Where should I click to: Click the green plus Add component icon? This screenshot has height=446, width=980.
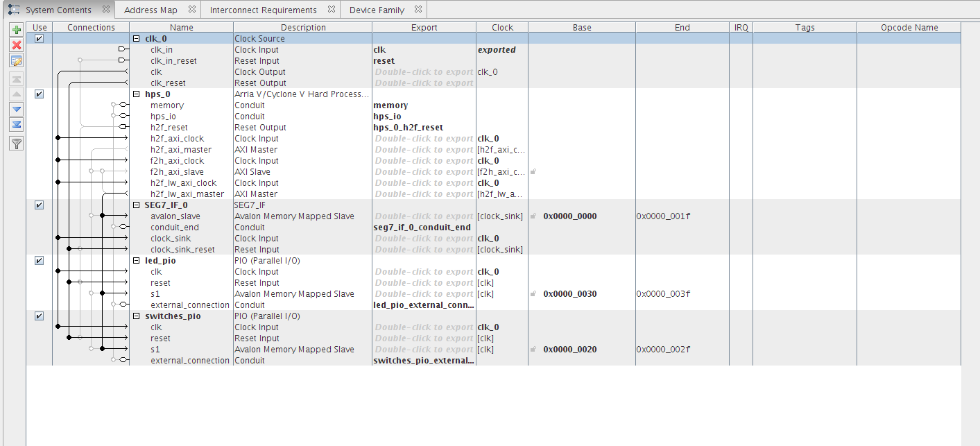click(x=17, y=30)
